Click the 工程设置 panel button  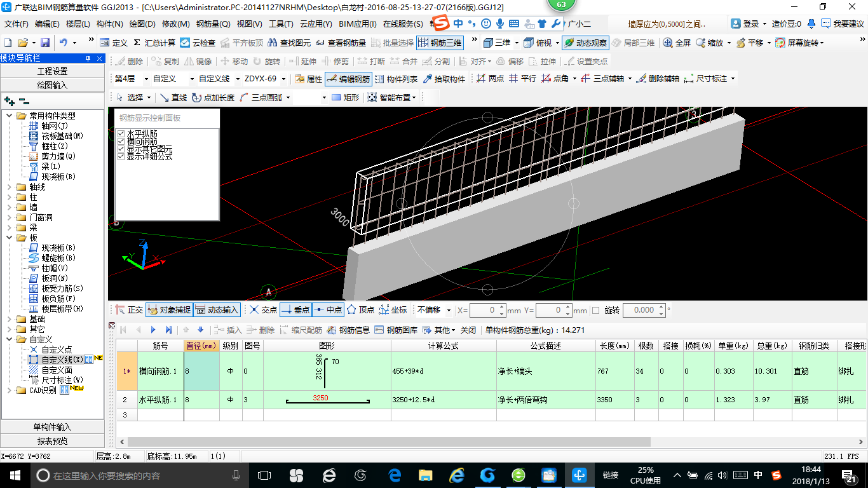coord(52,71)
